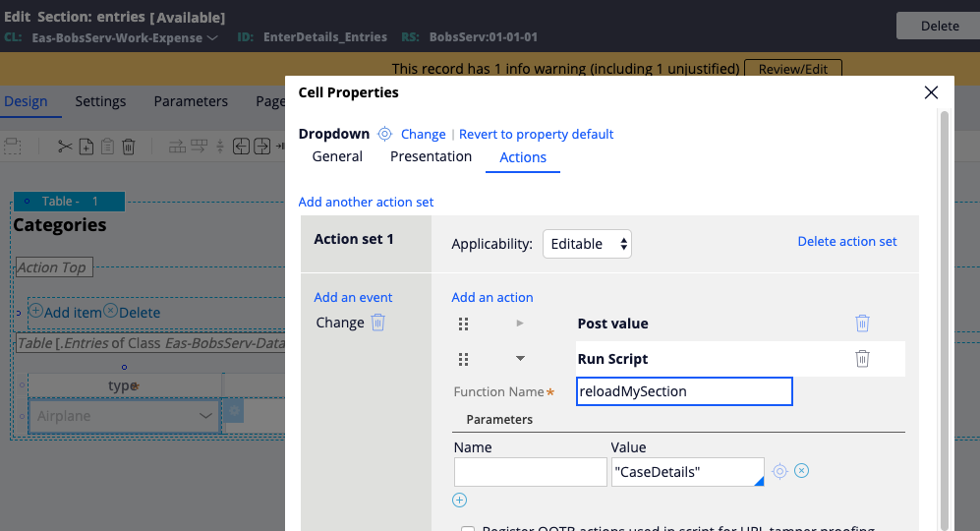Click the trash Delete icon in design toolbar
Image resolution: width=980 pixels, height=531 pixels.
(128, 147)
